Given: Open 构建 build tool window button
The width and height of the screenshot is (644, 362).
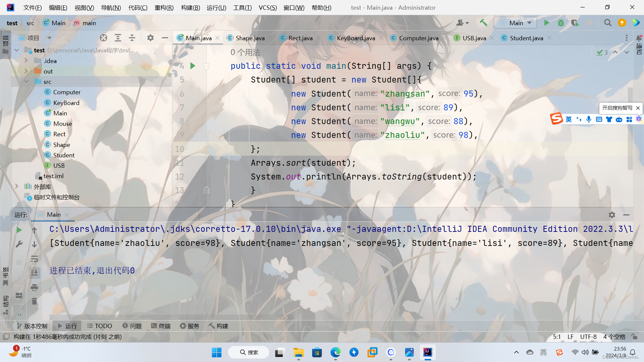Looking at the screenshot, I should (218, 326).
